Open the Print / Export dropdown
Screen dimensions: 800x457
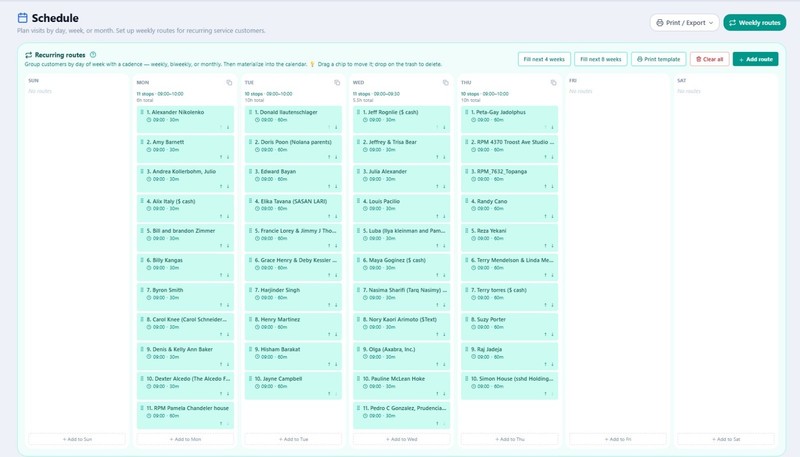pos(684,22)
